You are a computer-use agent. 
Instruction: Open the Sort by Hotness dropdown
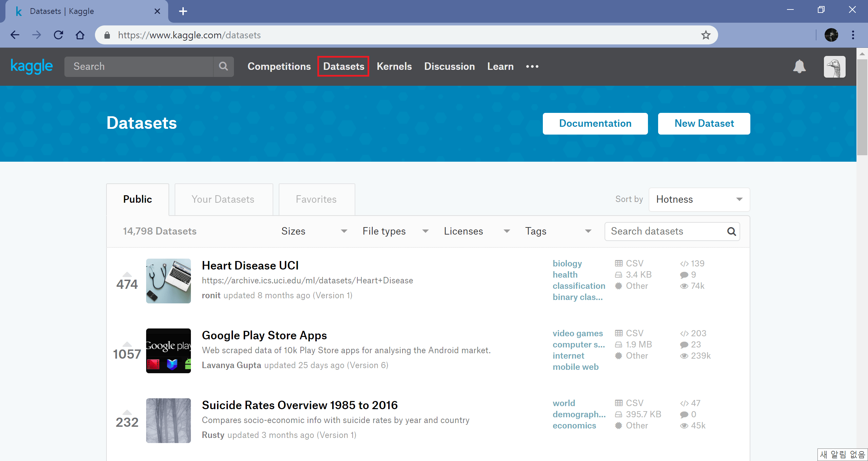699,199
